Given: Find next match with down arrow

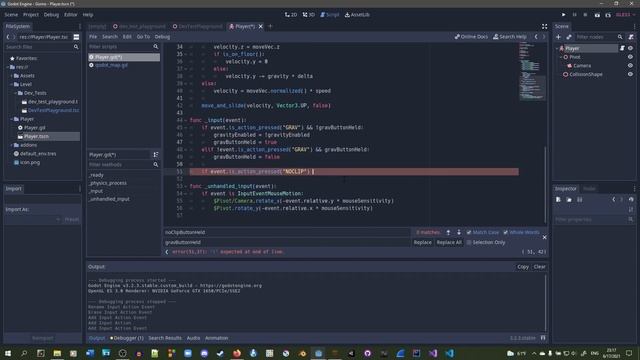Looking at the screenshot, I should (x=459, y=232).
